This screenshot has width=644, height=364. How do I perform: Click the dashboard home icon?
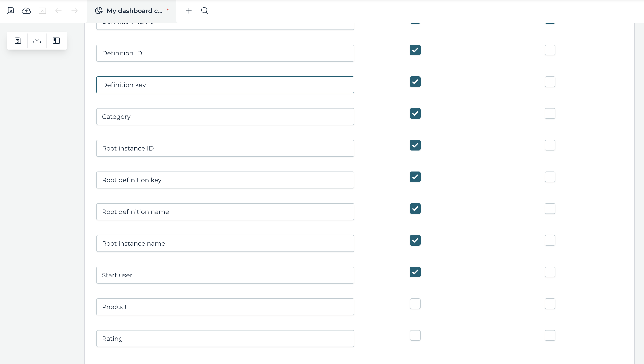click(99, 10)
